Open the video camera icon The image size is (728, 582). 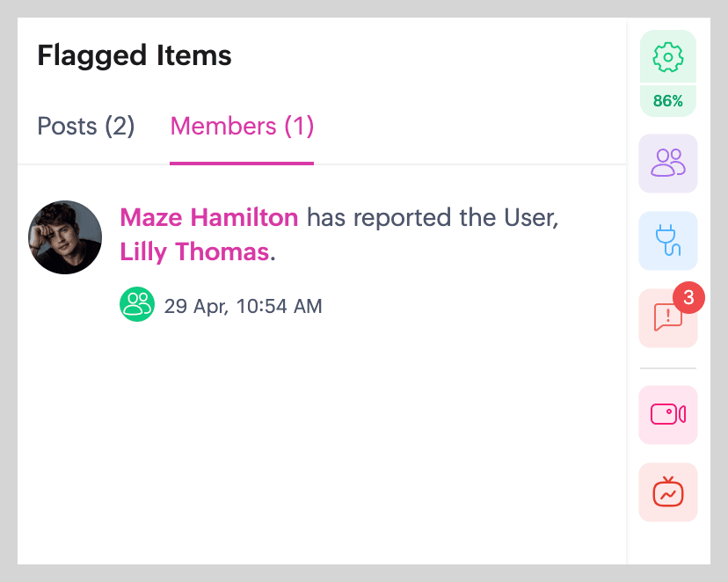click(x=668, y=414)
